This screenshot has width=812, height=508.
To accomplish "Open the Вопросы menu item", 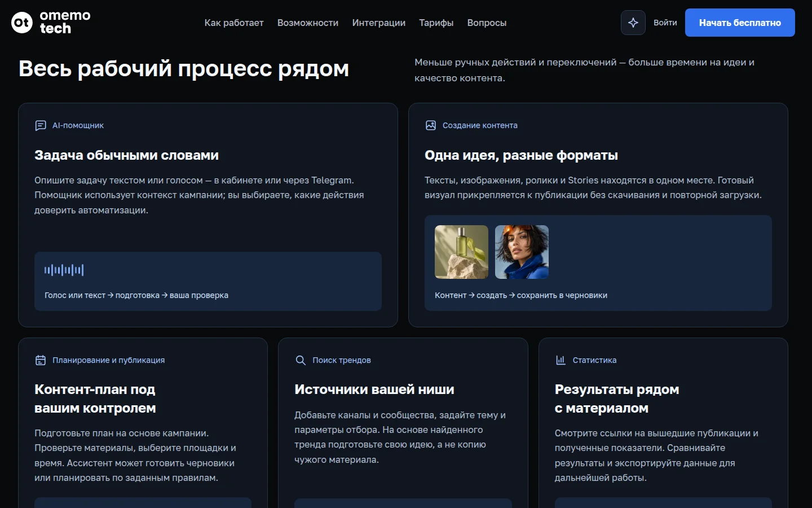I will [487, 23].
